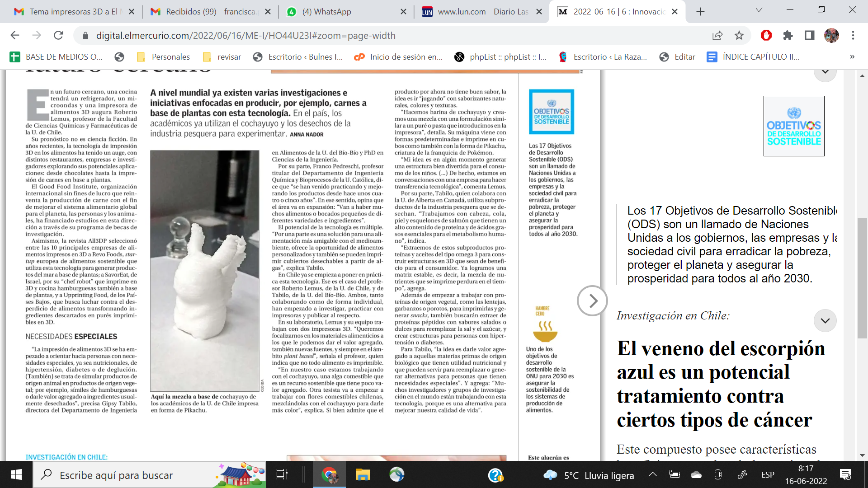Toggle the browser side panel icon

click(x=810, y=35)
